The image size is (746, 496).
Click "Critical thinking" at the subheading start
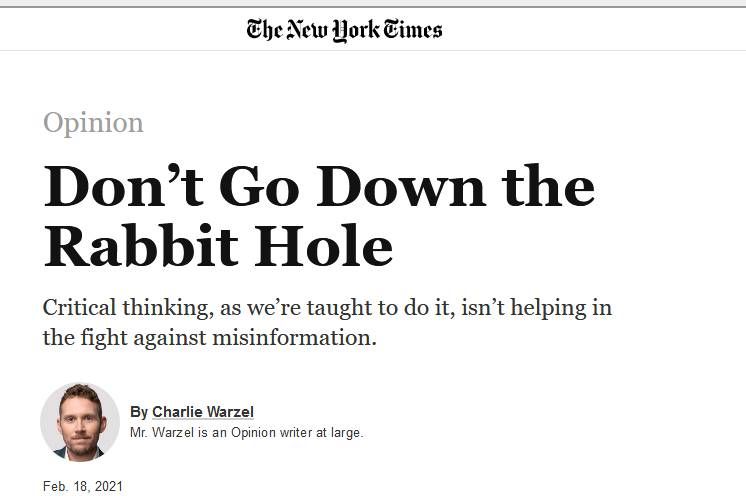[128, 308]
